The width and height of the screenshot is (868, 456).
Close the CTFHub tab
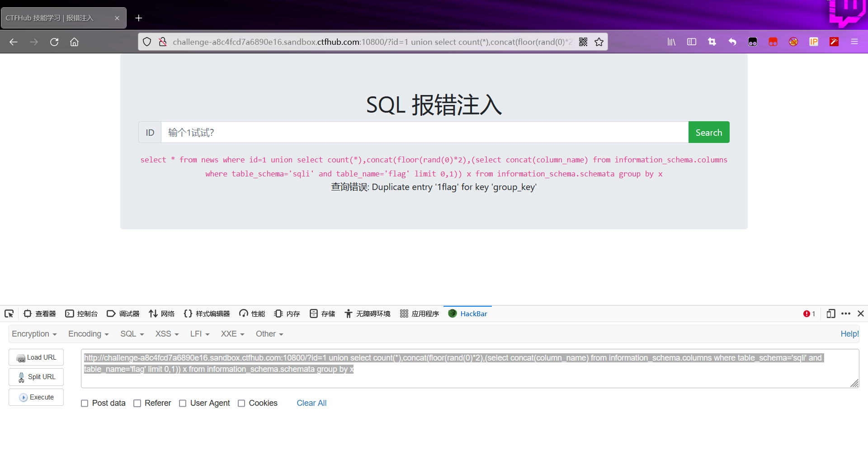(117, 18)
